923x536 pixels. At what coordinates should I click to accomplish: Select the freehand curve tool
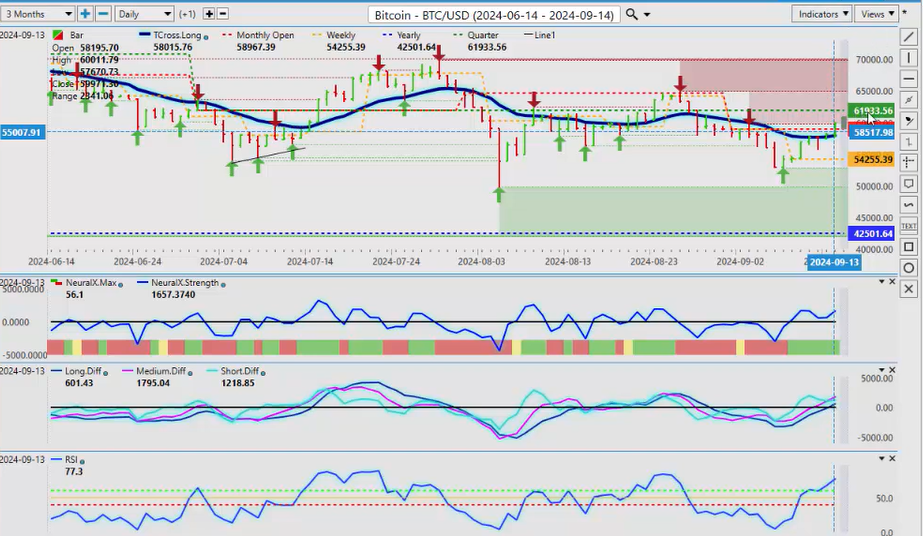coord(908,205)
